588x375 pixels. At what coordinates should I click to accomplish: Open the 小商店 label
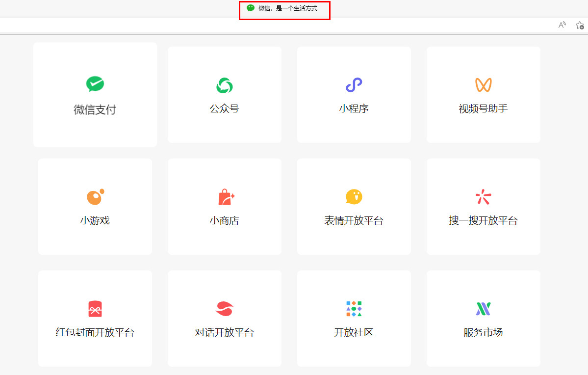pyautogui.click(x=224, y=220)
